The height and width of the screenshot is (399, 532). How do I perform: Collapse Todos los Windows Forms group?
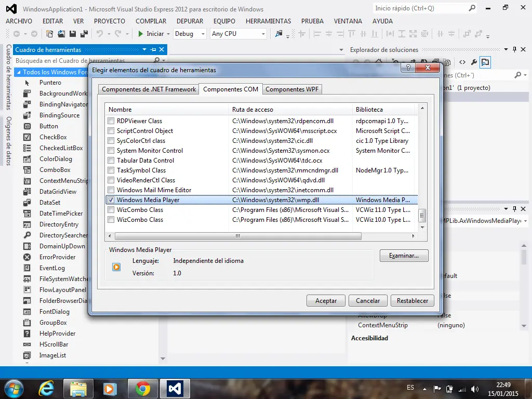point(19,72)
